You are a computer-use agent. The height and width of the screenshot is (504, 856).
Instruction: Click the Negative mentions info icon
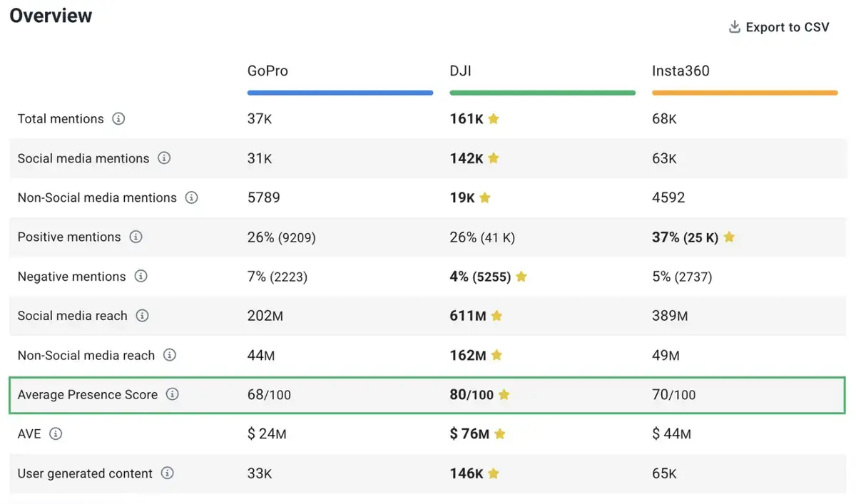pos(141,277)
